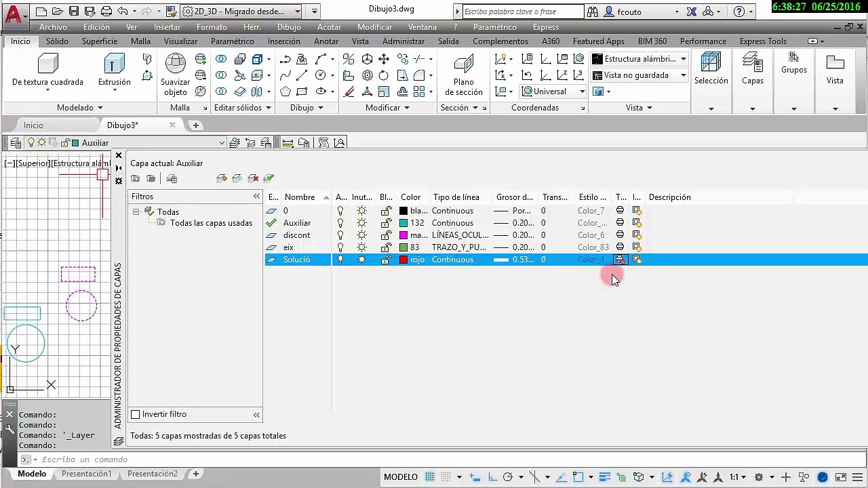Open the Formato menu
Screen dimensions: 868x488
click(x=212, y=27)
